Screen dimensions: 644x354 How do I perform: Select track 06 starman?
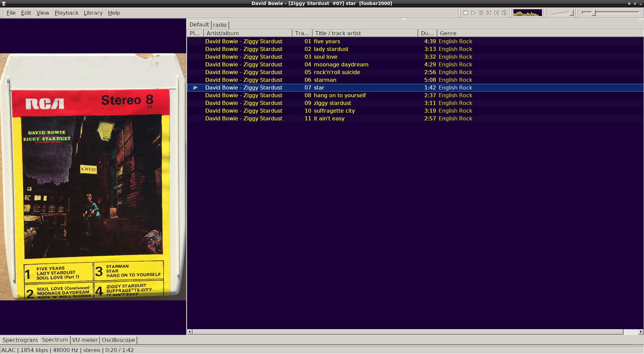coord(415,80)
